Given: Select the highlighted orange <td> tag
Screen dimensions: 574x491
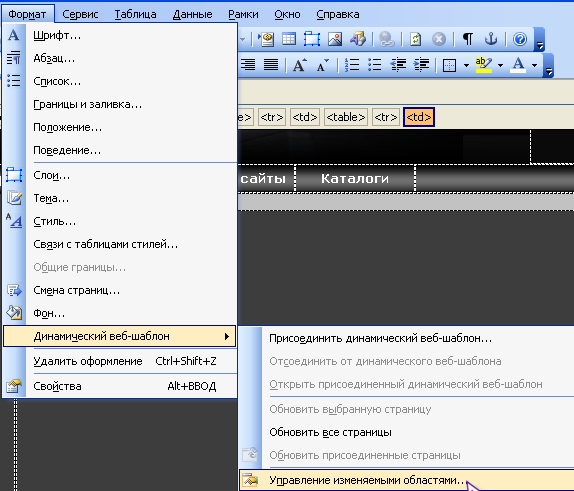Looking at the screenshot, I should [x=419, y=117].
